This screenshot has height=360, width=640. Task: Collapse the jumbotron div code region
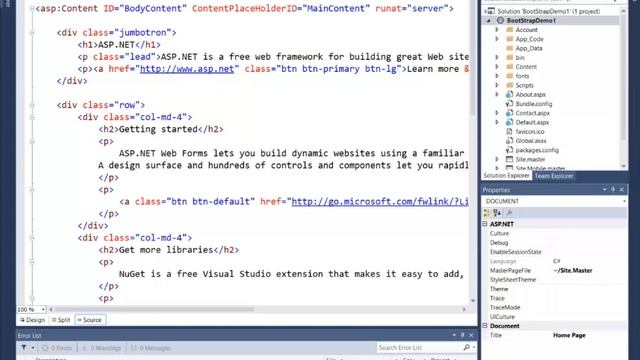[x=32, y=33]
